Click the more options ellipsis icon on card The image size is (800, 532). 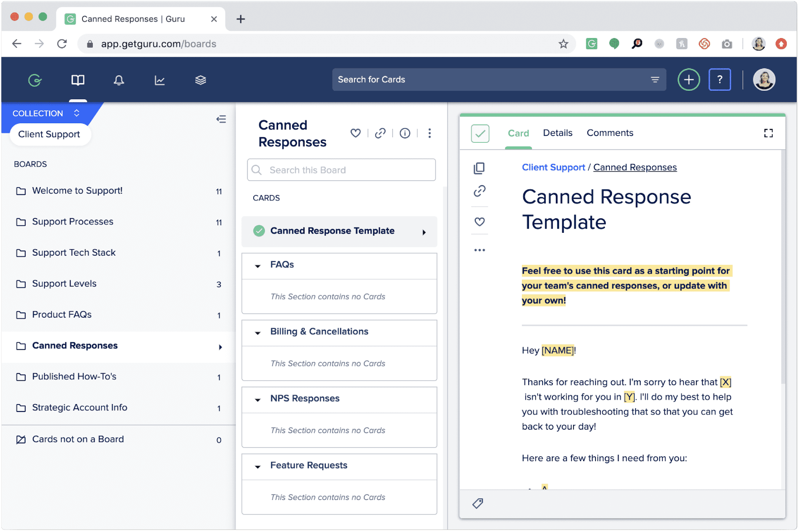tap(481, 249)
